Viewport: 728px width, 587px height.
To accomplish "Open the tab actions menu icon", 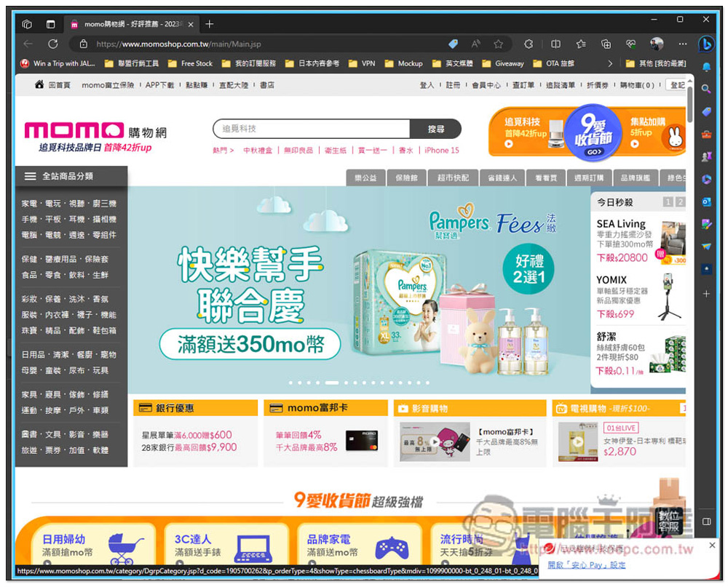I will [51, 24].
